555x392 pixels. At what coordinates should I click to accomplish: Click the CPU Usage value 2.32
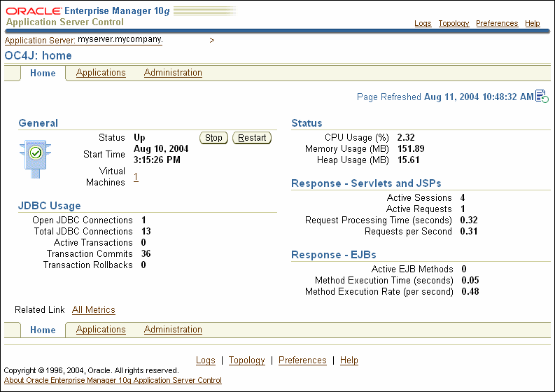point(406,137)
